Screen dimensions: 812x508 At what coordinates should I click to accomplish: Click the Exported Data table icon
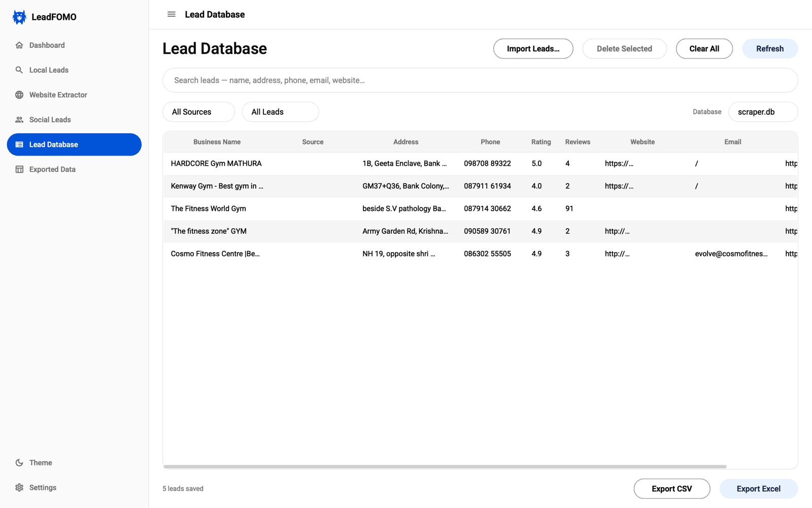(x=19, y=170)
